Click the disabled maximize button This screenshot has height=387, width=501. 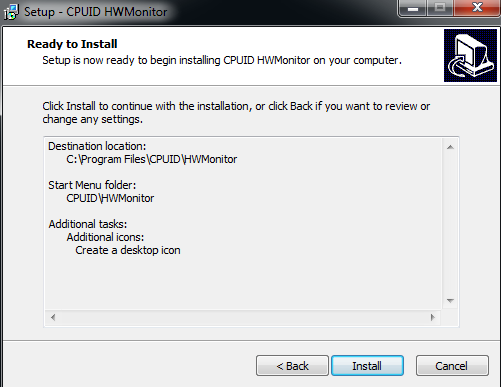440,8
